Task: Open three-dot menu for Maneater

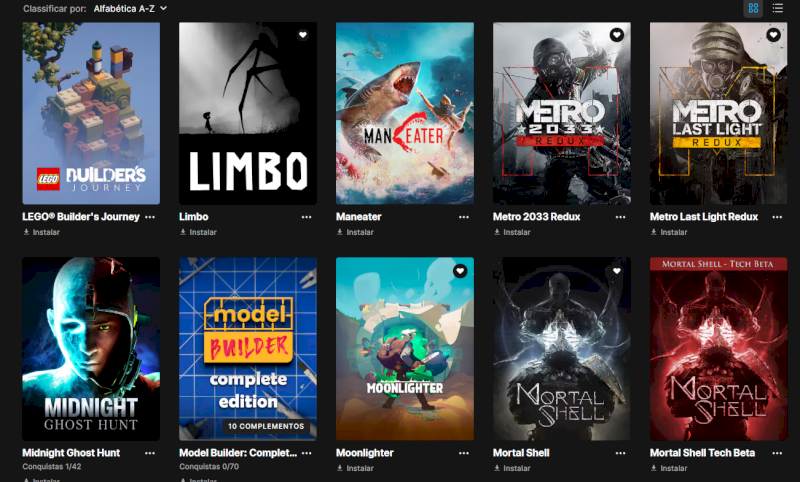Action: point(464,217)
